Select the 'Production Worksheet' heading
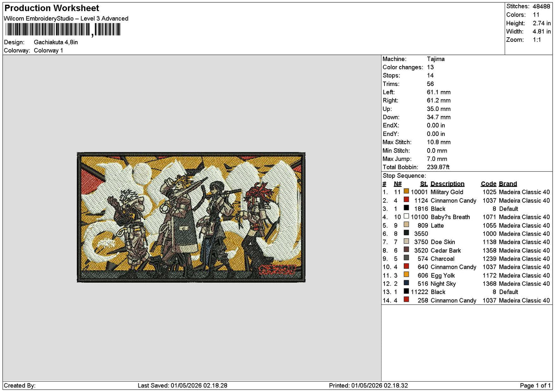This screenshot has width=555, height=392. pyautogui.click(x=51, y=8)
